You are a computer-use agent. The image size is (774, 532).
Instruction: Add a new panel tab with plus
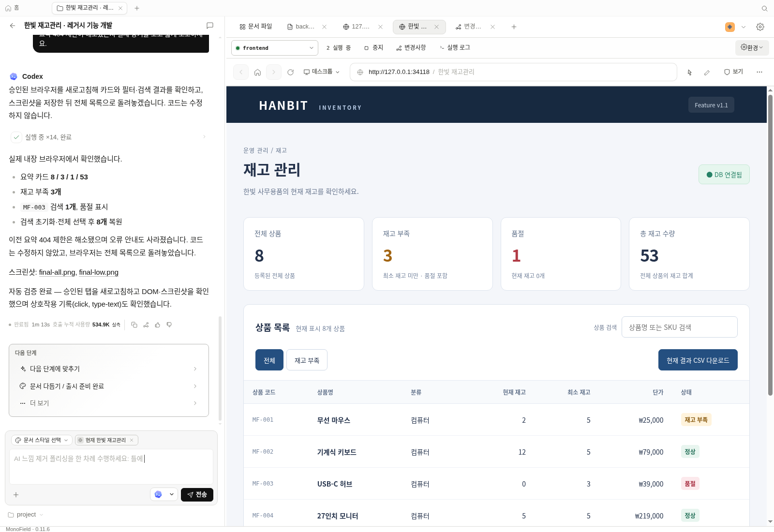[x=514, y=27]
